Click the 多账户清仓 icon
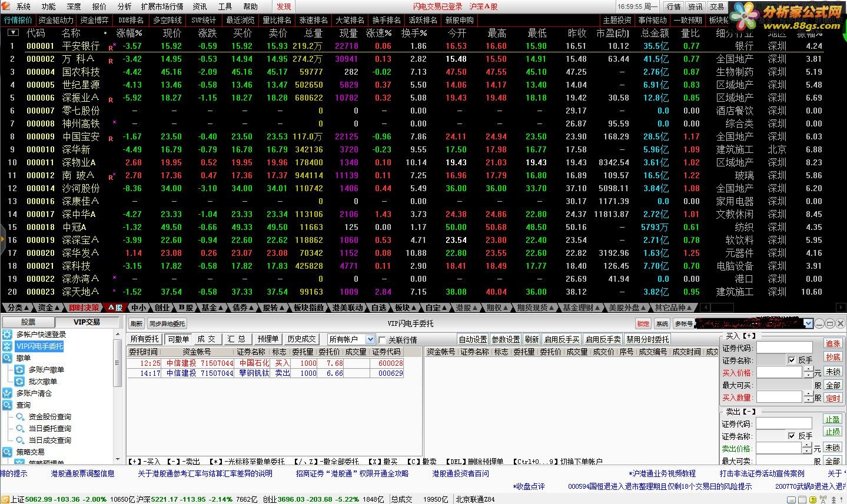This screenshot has height=504, width=847. pyautogui.click(x=8, y=393)
